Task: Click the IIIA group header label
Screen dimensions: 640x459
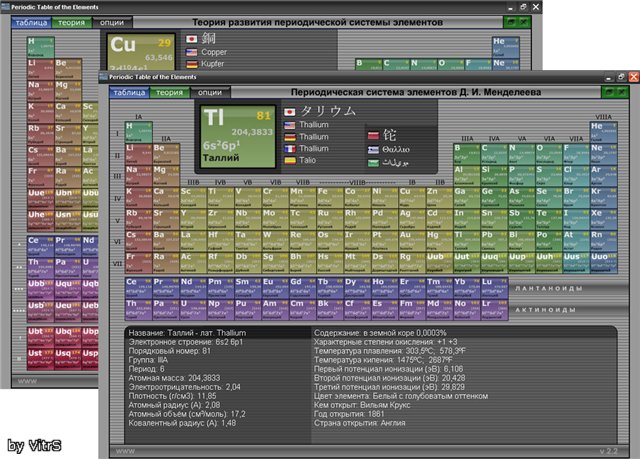Action: coord(467,139)
